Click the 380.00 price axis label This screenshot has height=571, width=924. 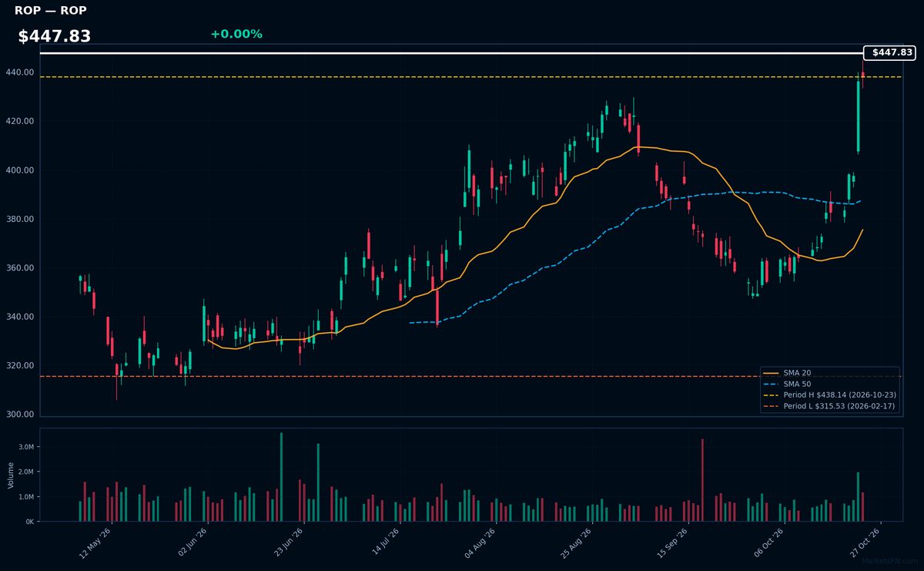(x=22, y=220)
